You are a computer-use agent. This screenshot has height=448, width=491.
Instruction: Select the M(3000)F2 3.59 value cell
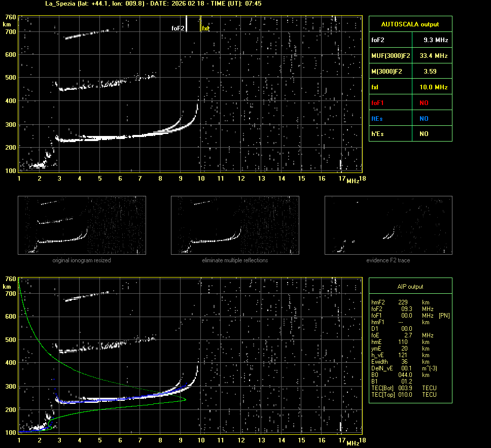click(x=430, y=72)
